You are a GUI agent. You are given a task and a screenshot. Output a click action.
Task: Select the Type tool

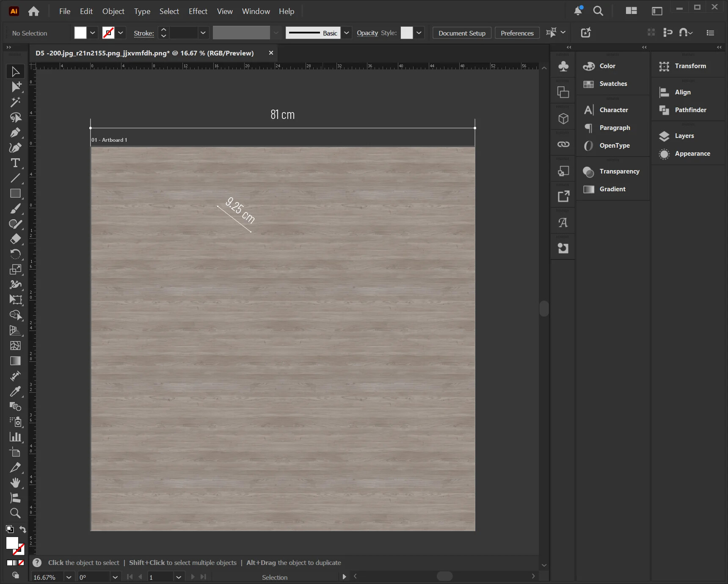[x=16, y=163]
